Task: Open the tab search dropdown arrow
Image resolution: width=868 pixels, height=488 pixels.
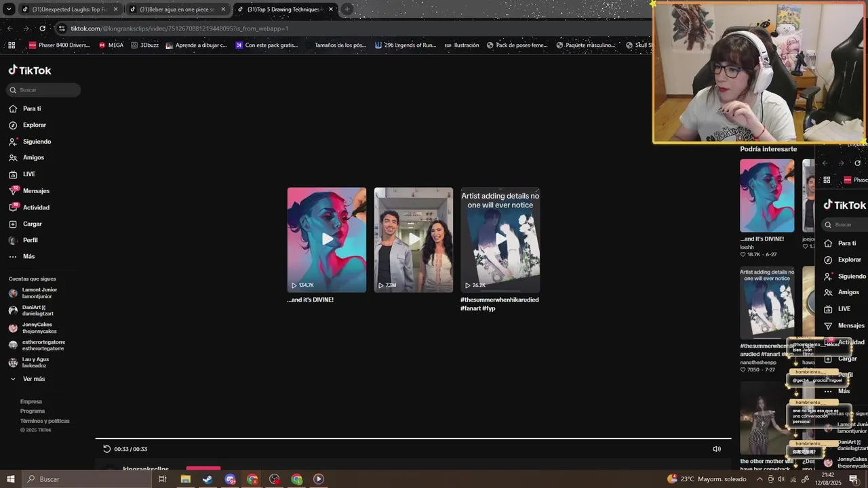Action: point(9,9)
